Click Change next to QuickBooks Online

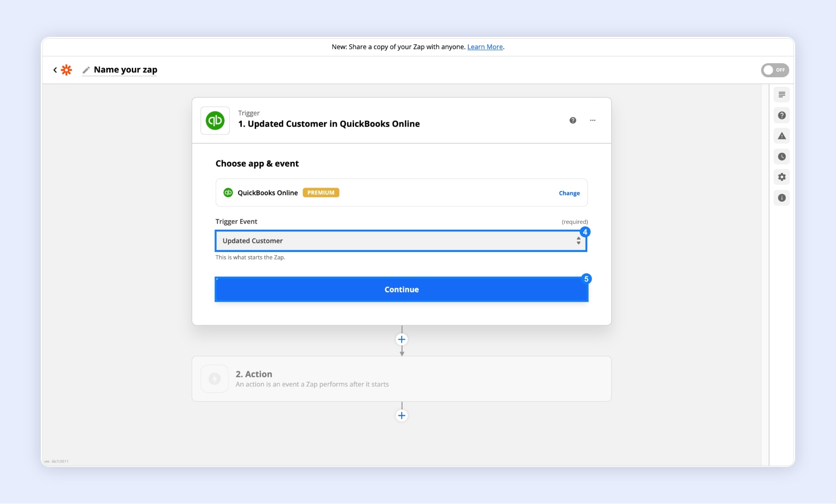click(569, 193)
